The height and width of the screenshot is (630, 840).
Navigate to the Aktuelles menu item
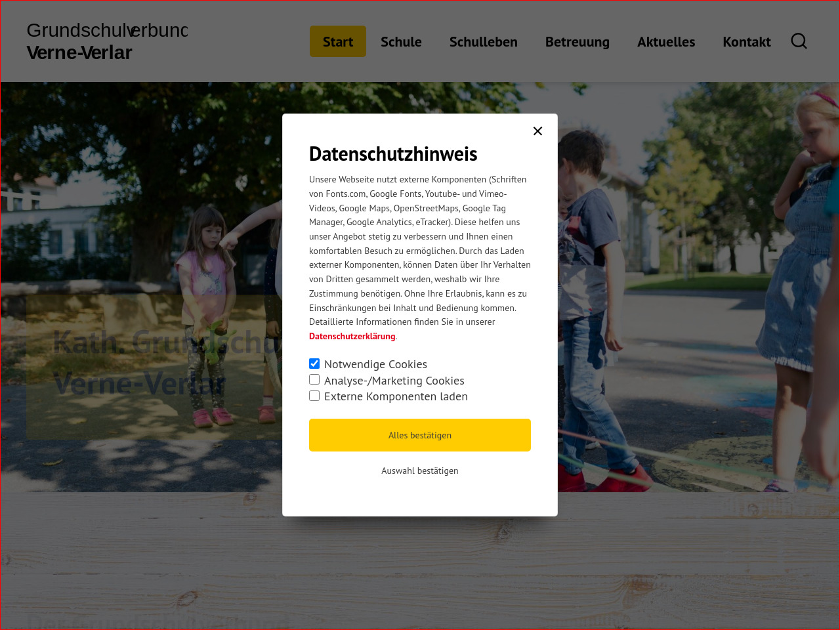(665, 41)
